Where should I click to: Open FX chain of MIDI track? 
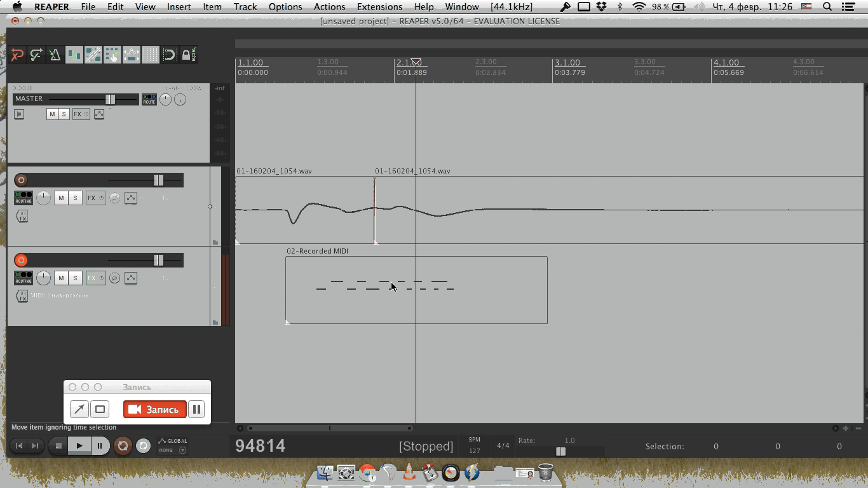pyautogui.click(x=95, y=278)
